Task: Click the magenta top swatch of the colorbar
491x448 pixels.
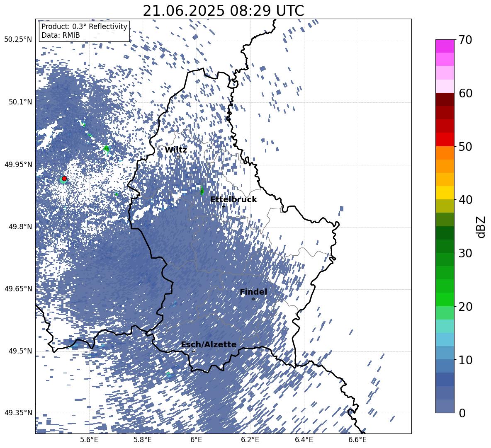Action: tap(445, 46)
